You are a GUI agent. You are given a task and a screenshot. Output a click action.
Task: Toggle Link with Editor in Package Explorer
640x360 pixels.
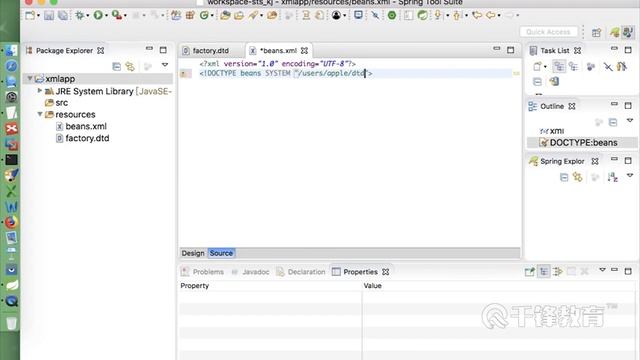(130, 66)
